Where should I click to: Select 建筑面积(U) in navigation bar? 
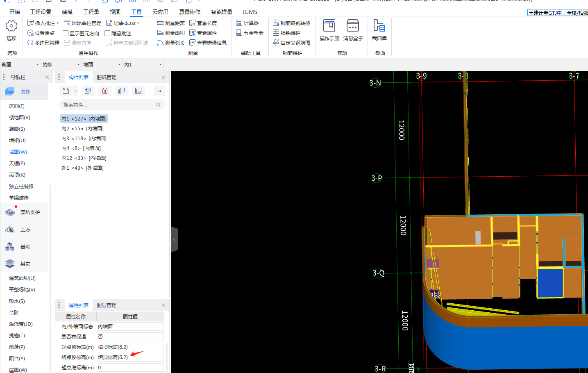[22, 278]
